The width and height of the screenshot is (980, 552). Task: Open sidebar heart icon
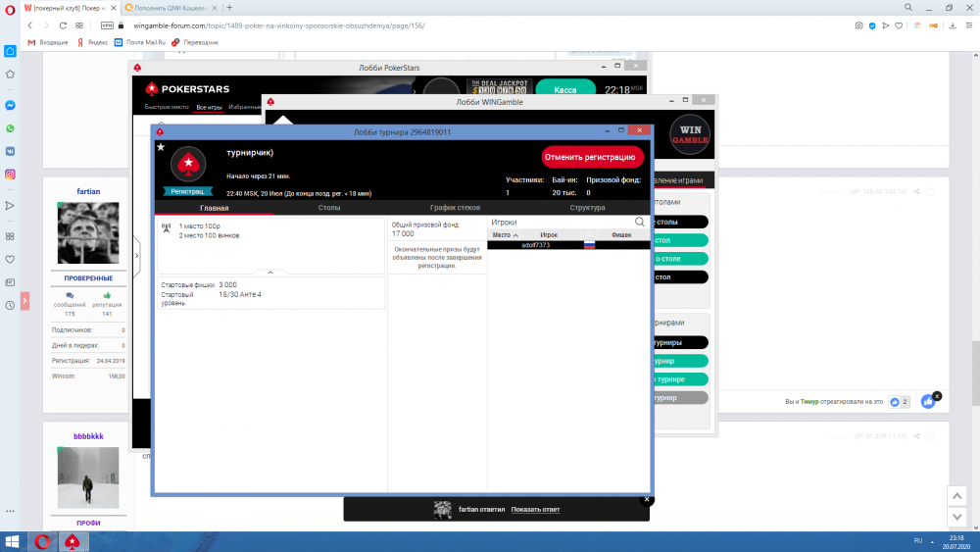tap(10, 260)
